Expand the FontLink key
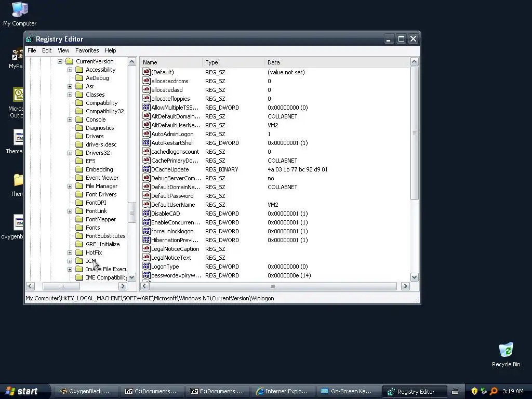 click(x=70, y=211)
